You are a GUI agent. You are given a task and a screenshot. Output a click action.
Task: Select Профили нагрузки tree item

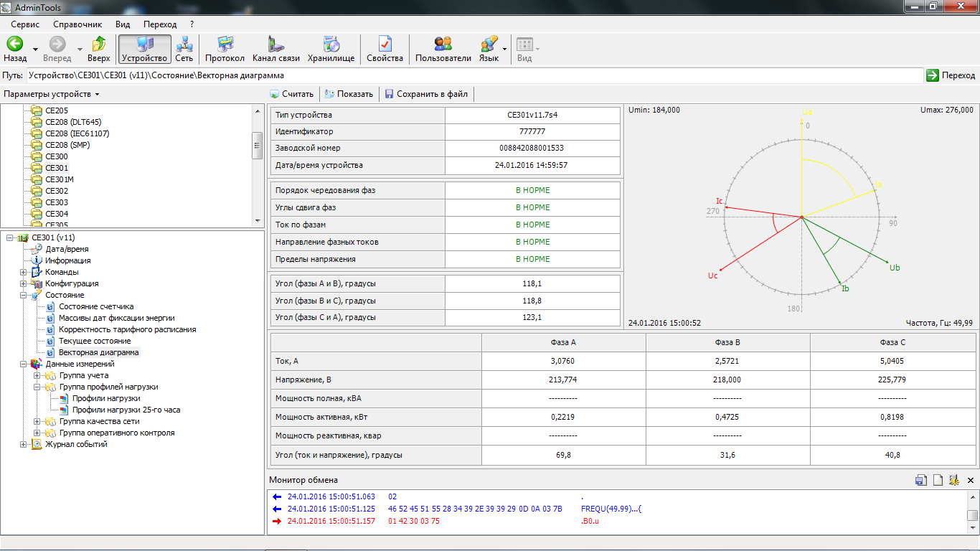click(106, 398)
